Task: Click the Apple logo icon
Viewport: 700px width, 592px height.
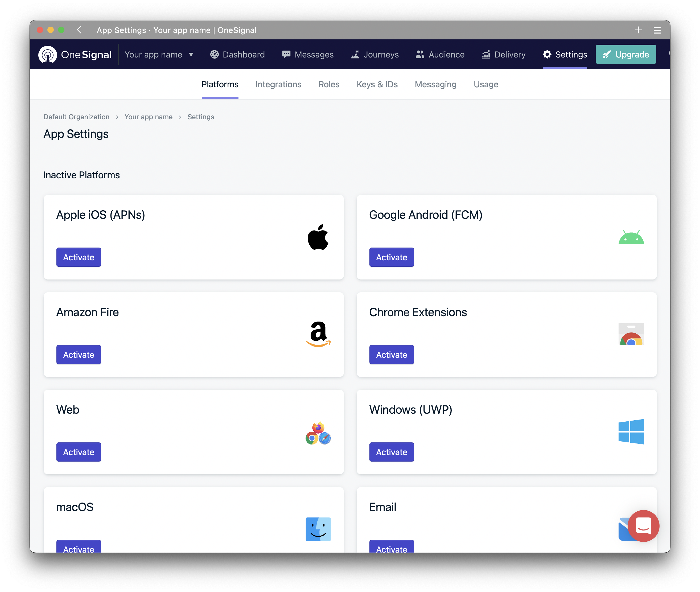Action: (318, 237)
